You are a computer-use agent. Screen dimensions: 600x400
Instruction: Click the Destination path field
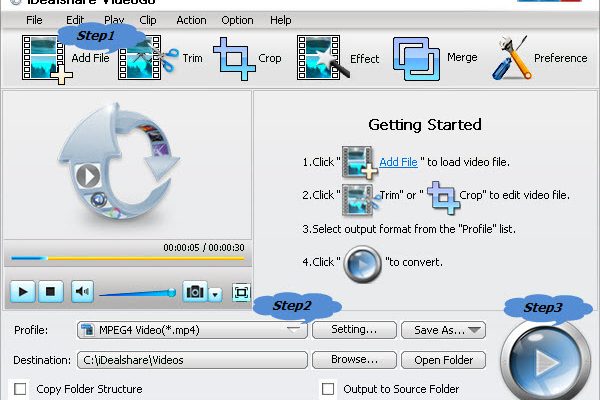pyautogui.click(x=192, y=360)
